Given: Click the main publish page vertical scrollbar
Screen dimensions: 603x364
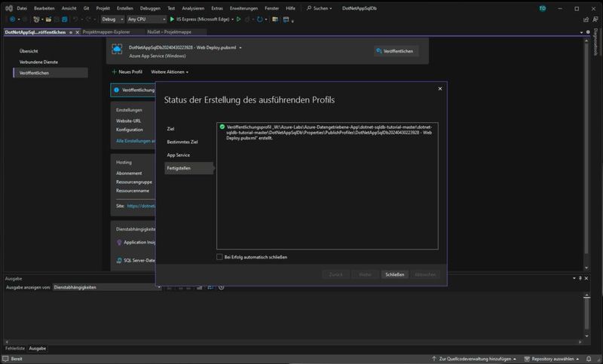Looking at the screenshot, I should (586, 154).
